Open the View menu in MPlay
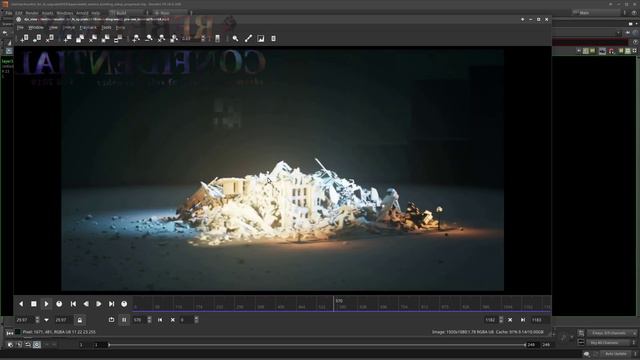The image size is (640, 360). [x=53, y=27]
